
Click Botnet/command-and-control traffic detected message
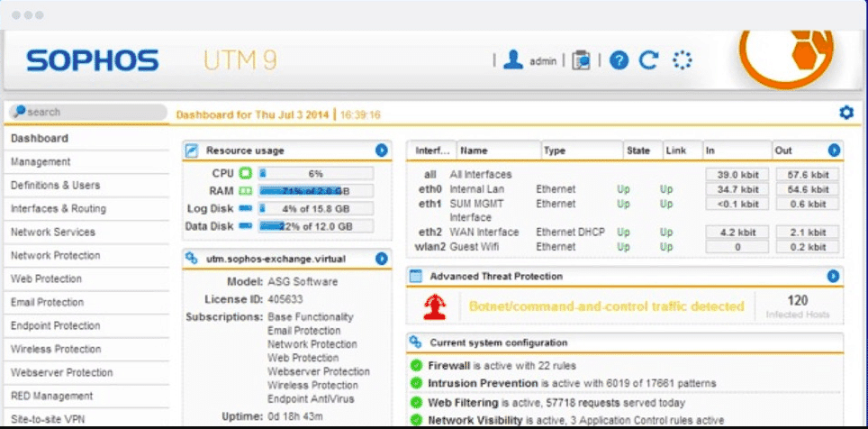[x=606, y=306]
